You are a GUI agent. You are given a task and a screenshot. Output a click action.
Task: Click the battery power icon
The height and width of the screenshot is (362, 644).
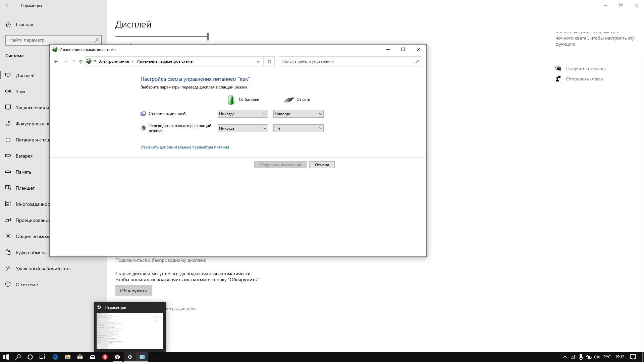(x=230, y=99)
